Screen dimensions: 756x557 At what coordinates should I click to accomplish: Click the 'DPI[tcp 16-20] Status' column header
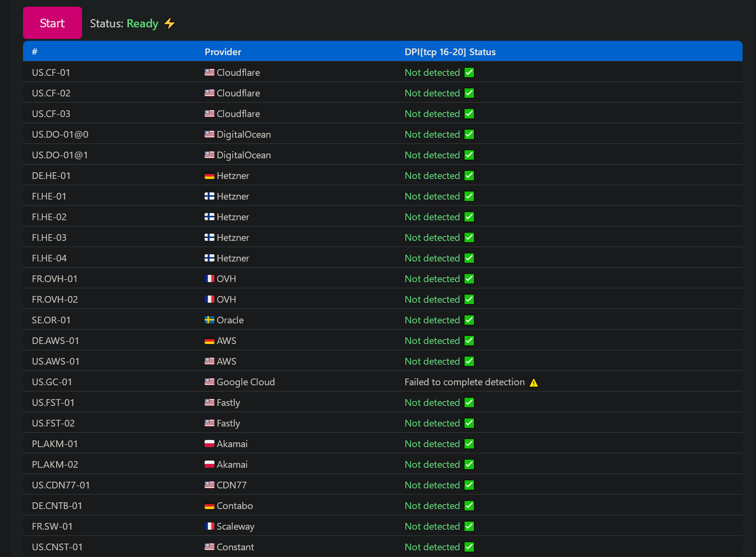click(450, 52)
